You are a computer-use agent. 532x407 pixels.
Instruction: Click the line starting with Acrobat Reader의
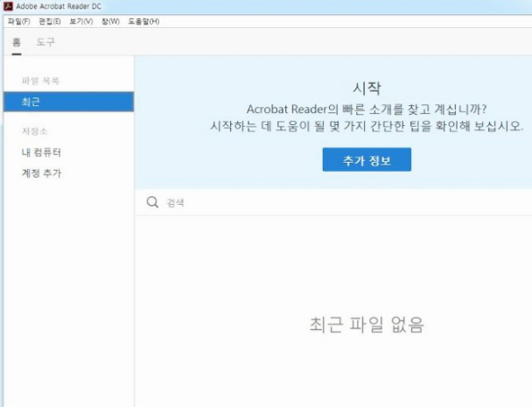(x=367, y=109)
